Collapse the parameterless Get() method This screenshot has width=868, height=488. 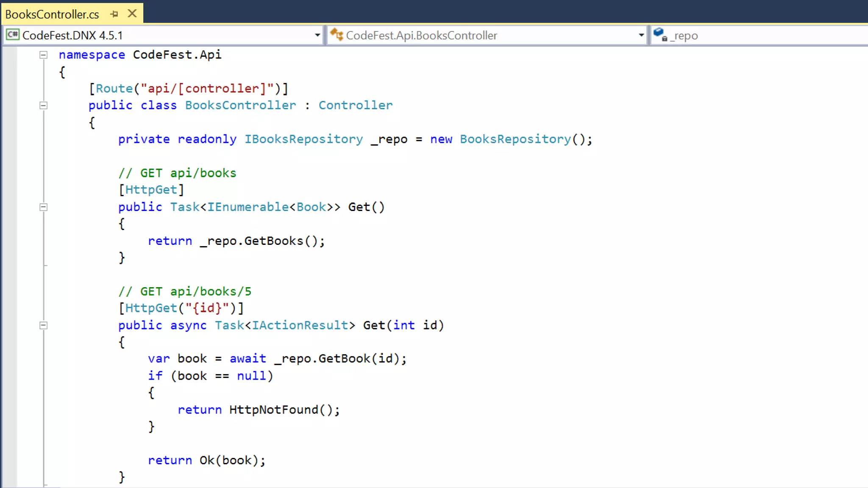(43, 207)
